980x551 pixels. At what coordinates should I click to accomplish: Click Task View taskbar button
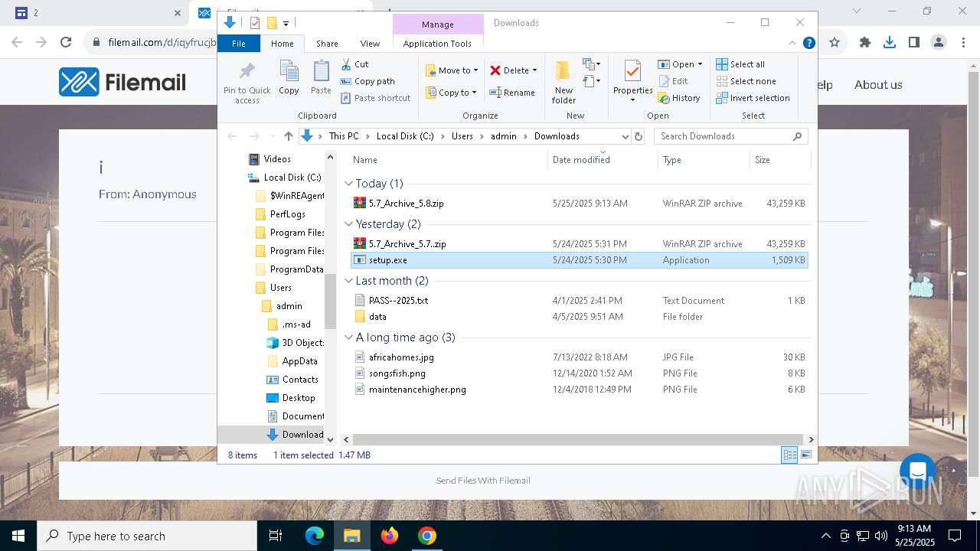click(x=276, y=536)
